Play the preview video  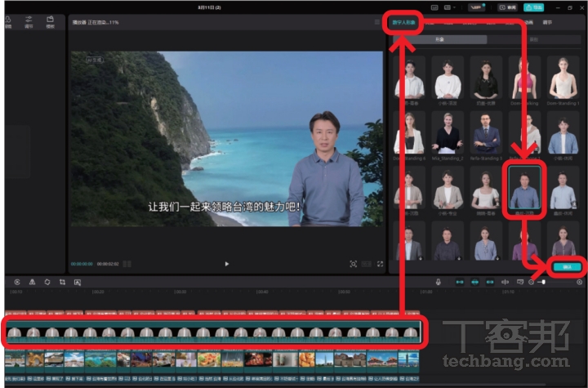click(x=226, y=264)
